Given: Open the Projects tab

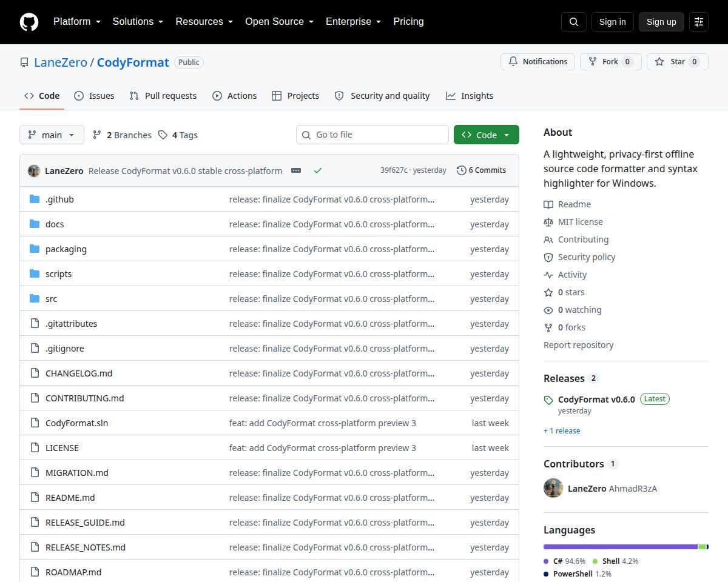Looking at the screenshot, I should (295, 96).
